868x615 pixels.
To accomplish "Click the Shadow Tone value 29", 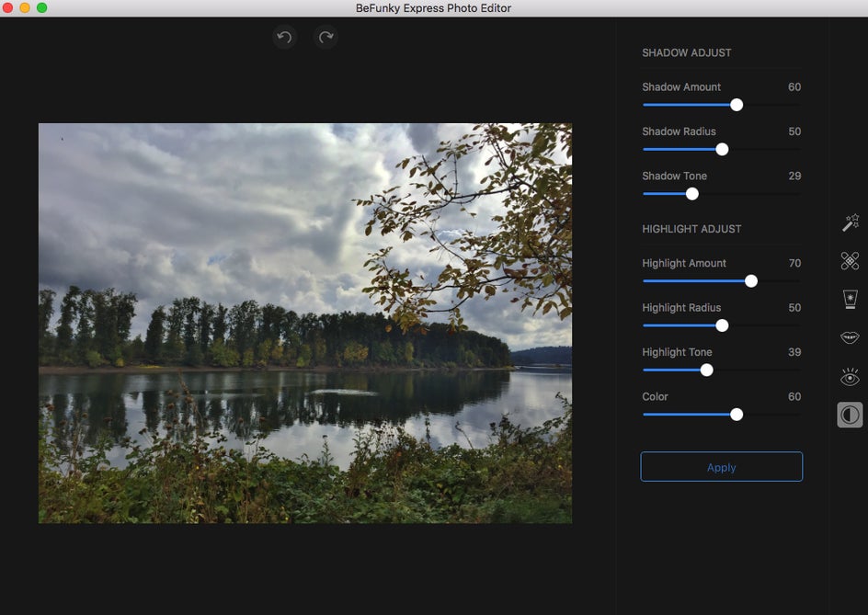I will click(x=794, y=176).
